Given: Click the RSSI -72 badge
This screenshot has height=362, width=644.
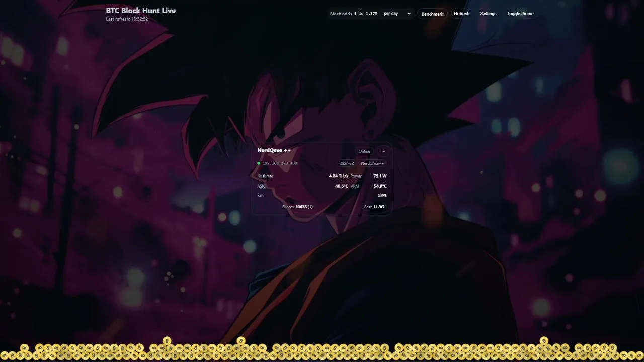Looking at the screenshot, I should coord(347,163).
